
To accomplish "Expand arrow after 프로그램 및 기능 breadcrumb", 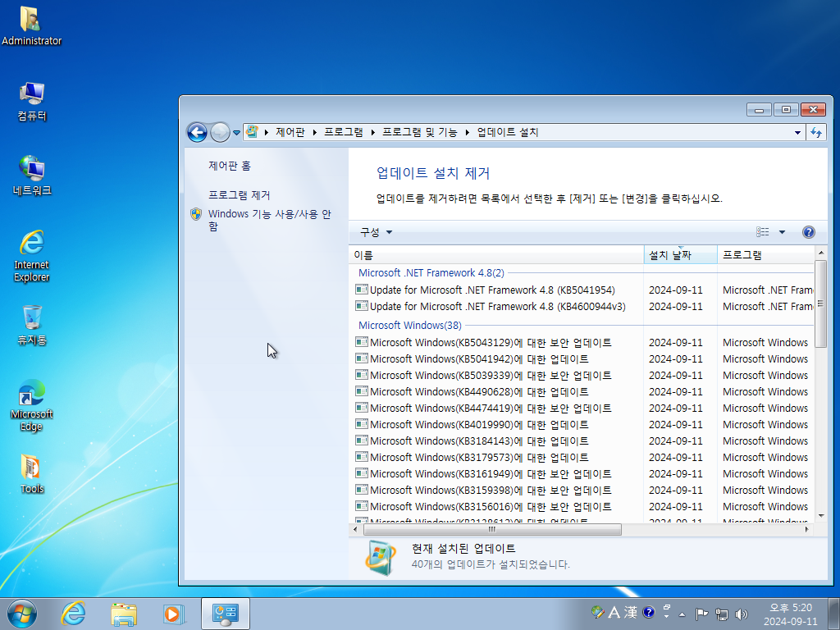I will pos(467,132).
